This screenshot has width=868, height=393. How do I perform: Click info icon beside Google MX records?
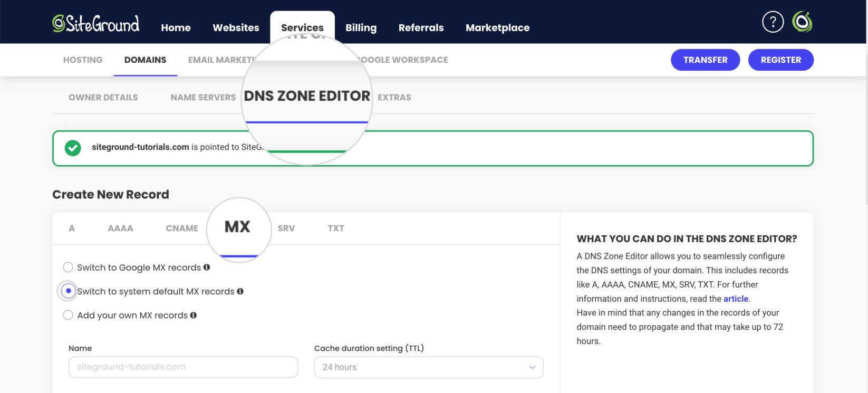(x=207, y=267)
